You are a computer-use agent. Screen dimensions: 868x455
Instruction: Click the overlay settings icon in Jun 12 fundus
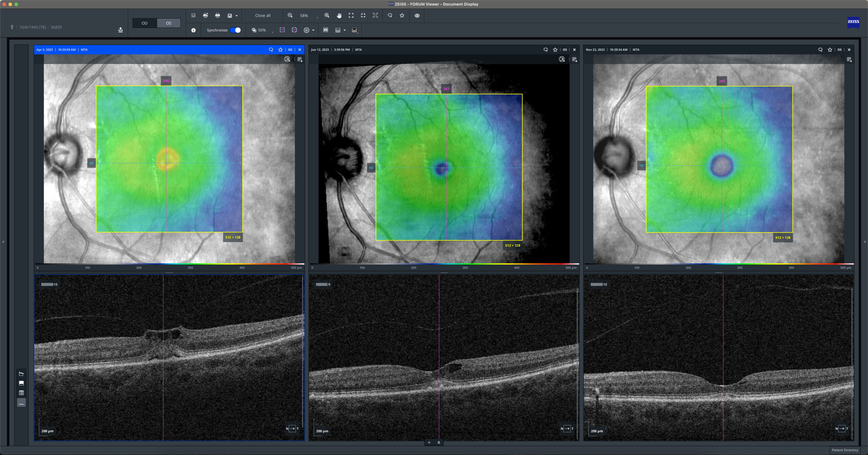(562, 59)
